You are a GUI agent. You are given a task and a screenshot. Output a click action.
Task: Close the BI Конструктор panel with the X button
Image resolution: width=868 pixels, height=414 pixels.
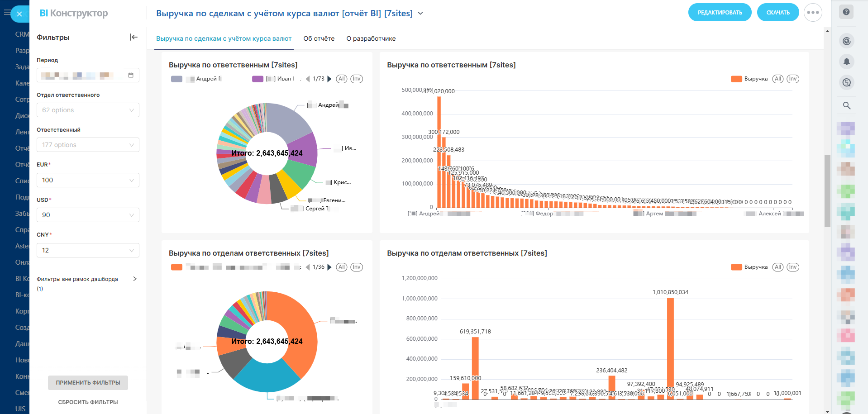19,14
